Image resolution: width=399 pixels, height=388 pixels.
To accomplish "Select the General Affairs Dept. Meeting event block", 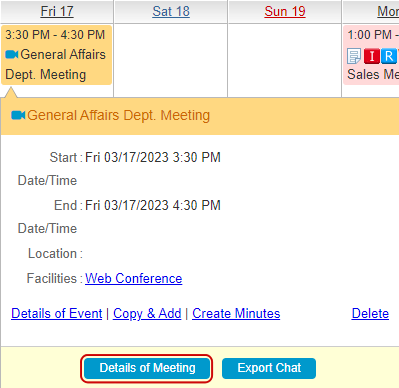I will coord(56,55).
